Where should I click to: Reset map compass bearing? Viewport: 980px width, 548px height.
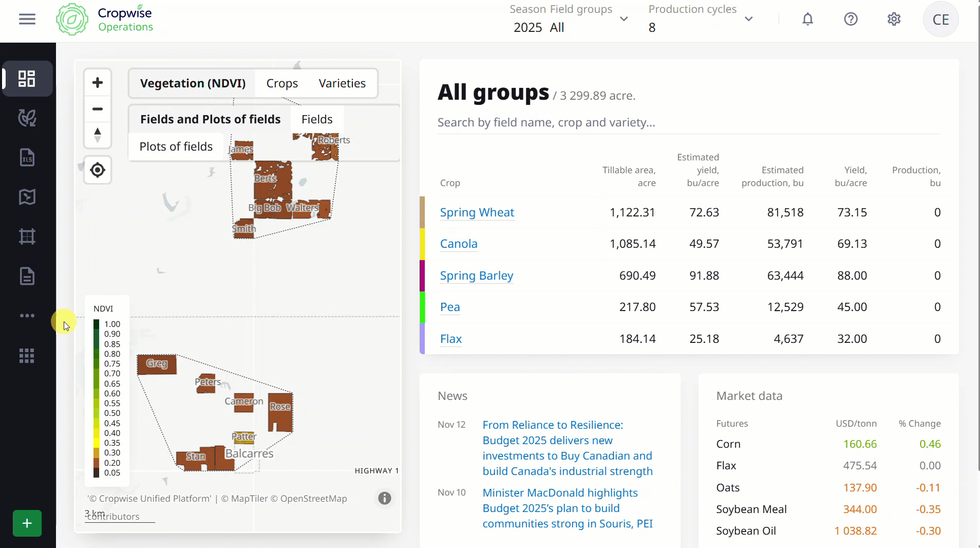(98, 135)
